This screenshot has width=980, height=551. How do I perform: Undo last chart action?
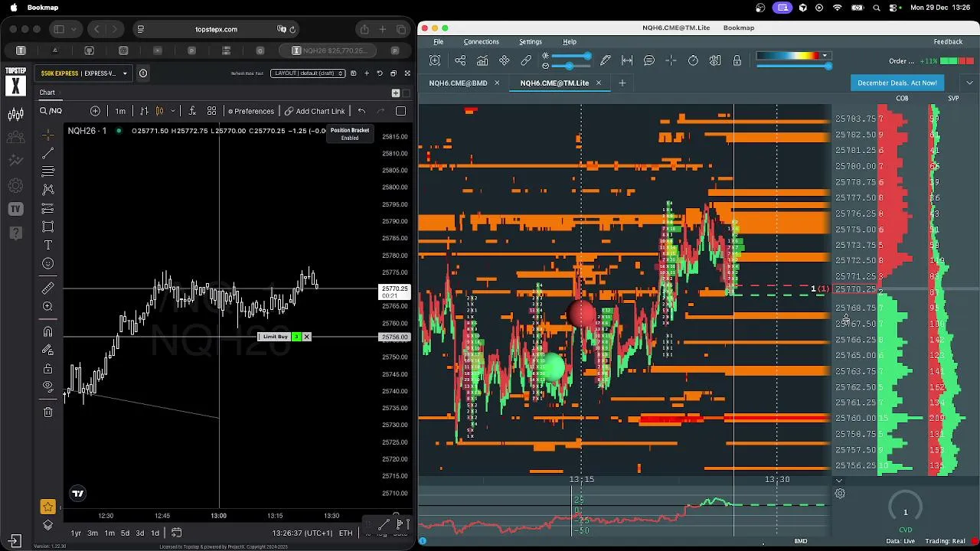click(x=361, y=111)
